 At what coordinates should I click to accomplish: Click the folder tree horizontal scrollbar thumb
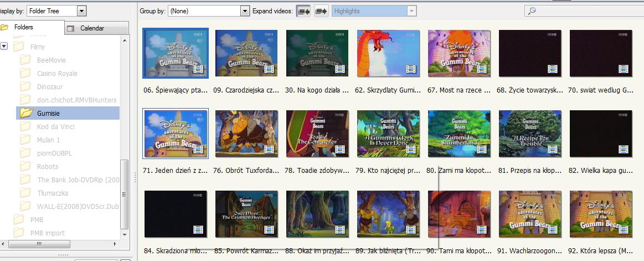pyautogui.click(x=39, y=244)
